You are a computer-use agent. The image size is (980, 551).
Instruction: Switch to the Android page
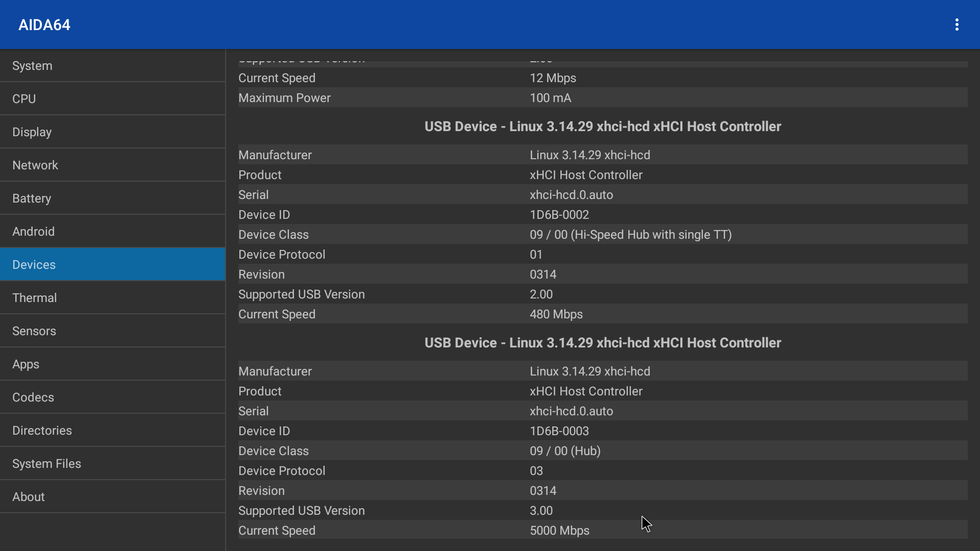point(112,232)
